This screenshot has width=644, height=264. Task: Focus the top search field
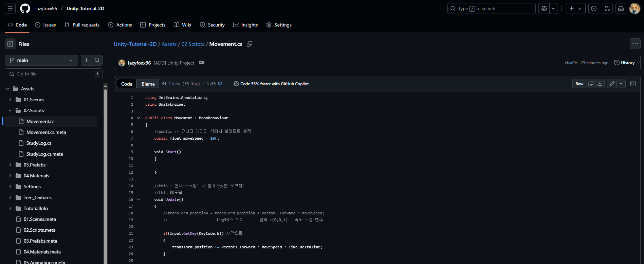491,8
